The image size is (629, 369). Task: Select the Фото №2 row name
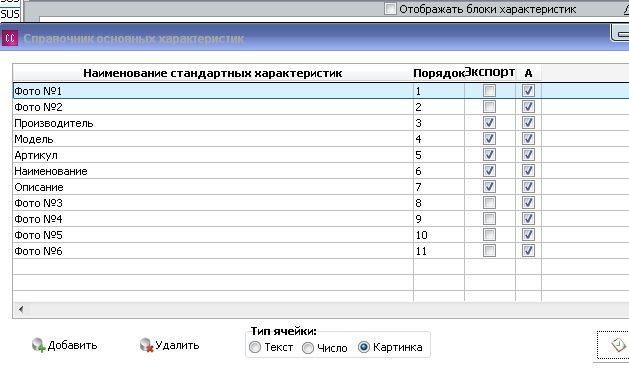38,107
